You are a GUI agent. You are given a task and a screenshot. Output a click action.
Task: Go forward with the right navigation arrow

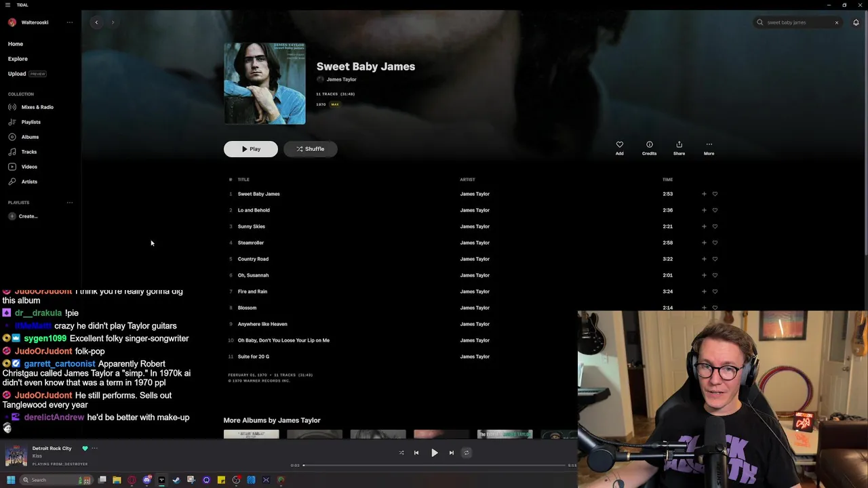[x=113, y=22]
